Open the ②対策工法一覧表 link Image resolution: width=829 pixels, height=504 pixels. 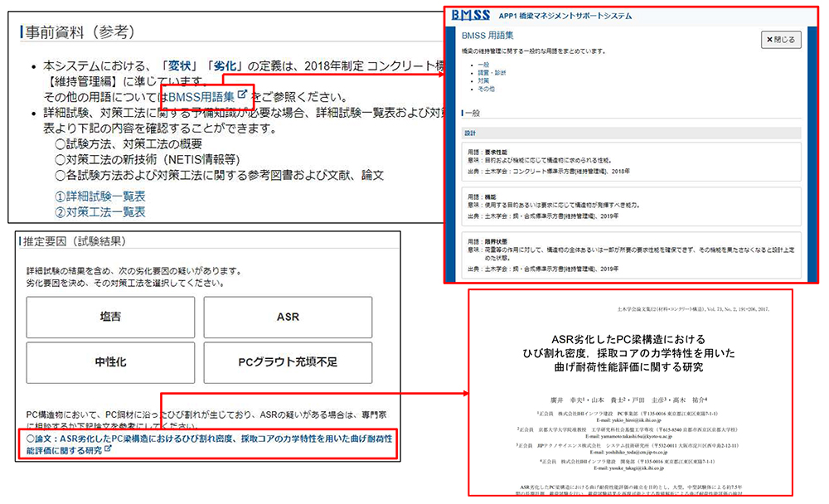point(99,212)
